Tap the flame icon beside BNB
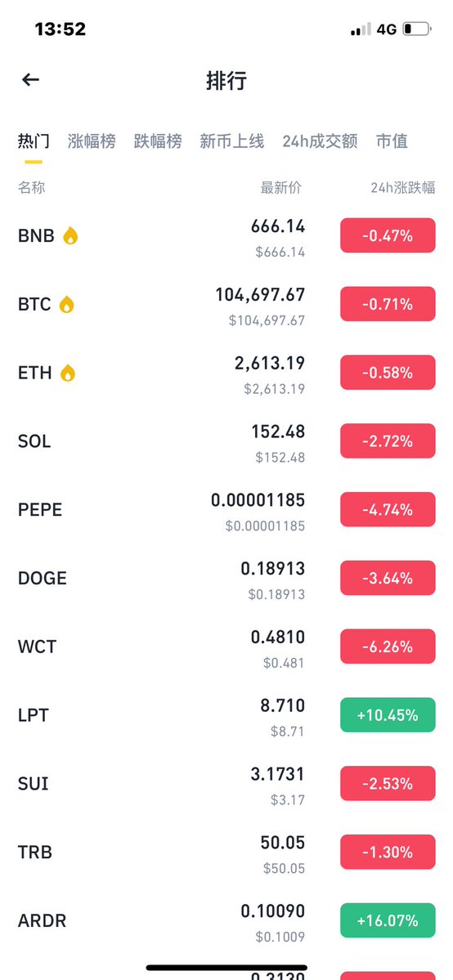The image size is (453, 980). tap(70, 235)
